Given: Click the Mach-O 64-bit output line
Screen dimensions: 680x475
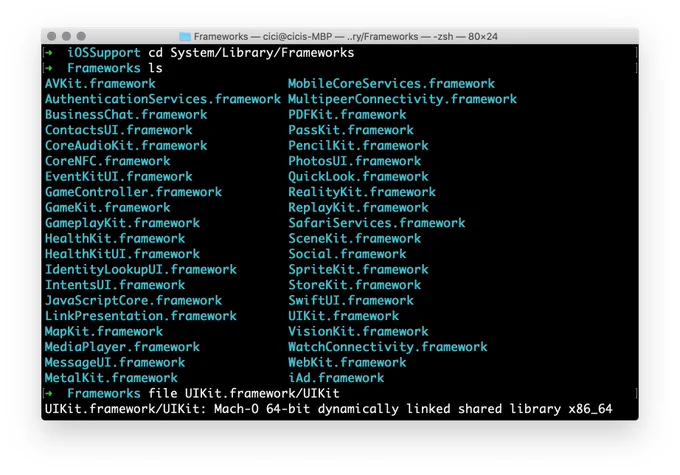Looking at the screenshot, I should pyautogui.click(x=328, y=409).
